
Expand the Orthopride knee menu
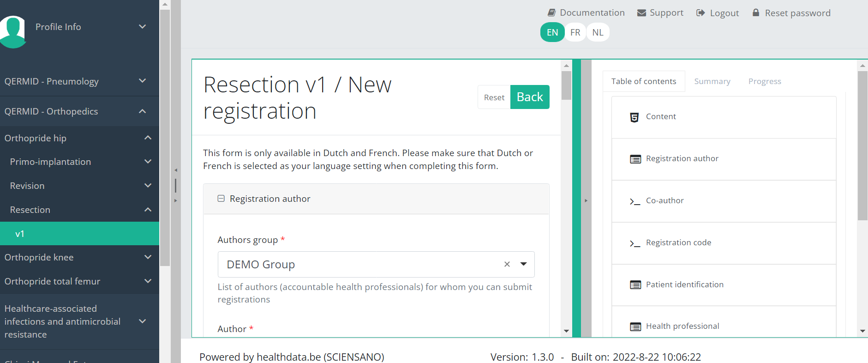point(148,257)
